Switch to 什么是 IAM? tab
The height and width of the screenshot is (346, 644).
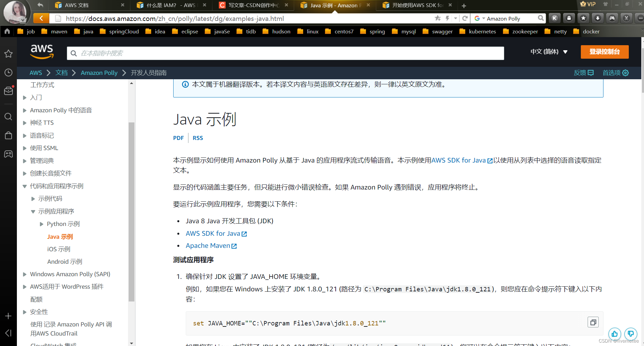[171, 5]
